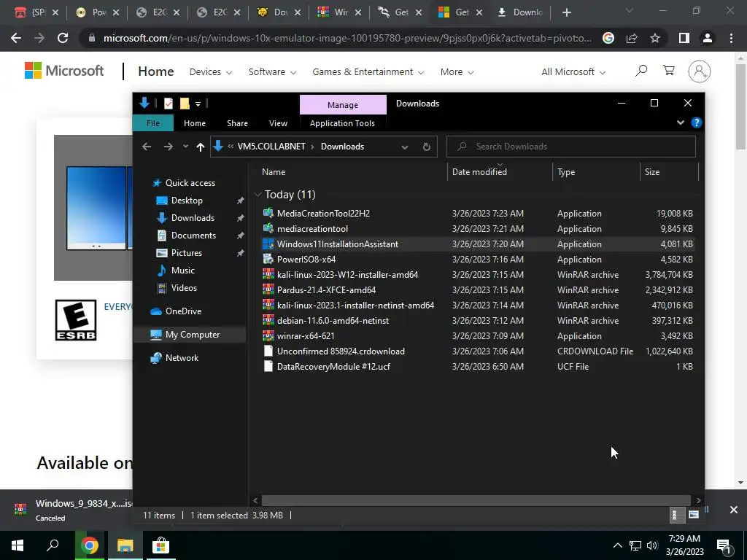Click the Explorer horizontal scrollbar
747x560 pixels.
point(476,500)
